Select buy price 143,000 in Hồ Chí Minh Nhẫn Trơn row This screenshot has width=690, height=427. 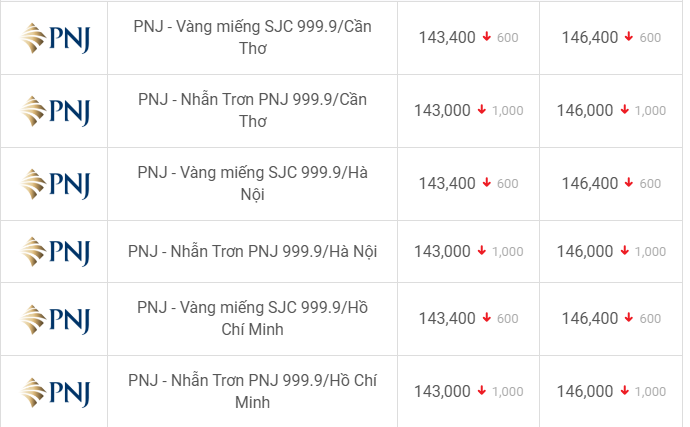point(442,391)
